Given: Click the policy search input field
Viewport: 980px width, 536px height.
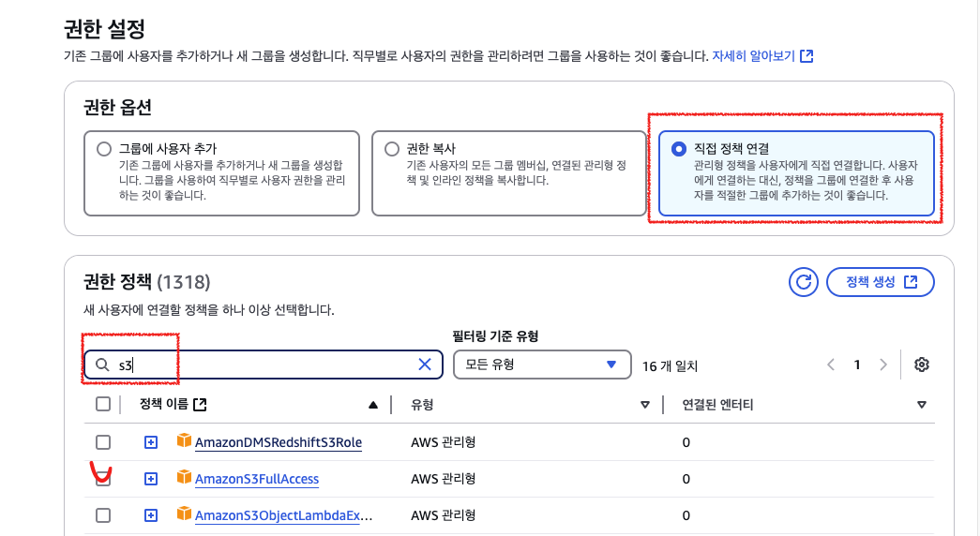Looking at the screenshot, I should [x=264, y=365].
